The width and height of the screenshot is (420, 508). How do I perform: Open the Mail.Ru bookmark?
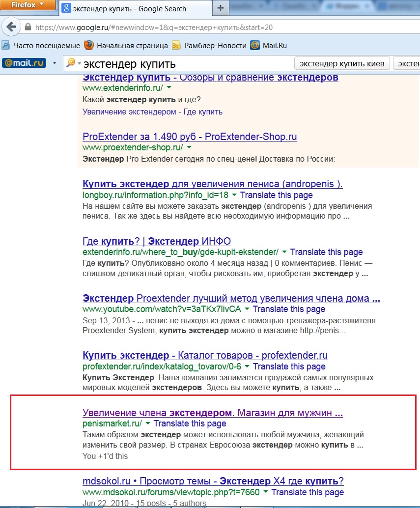[269, 45]
